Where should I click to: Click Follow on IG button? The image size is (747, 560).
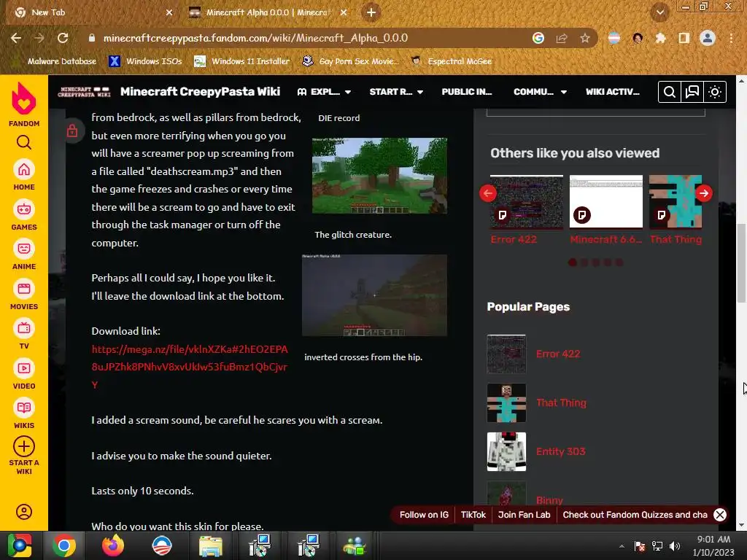424,515
